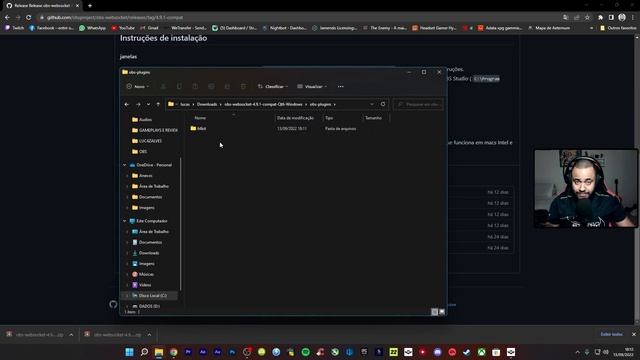640x360 pixels.
Task: Open the Novo dropdown in File Explorer
Action: point(138,87)
